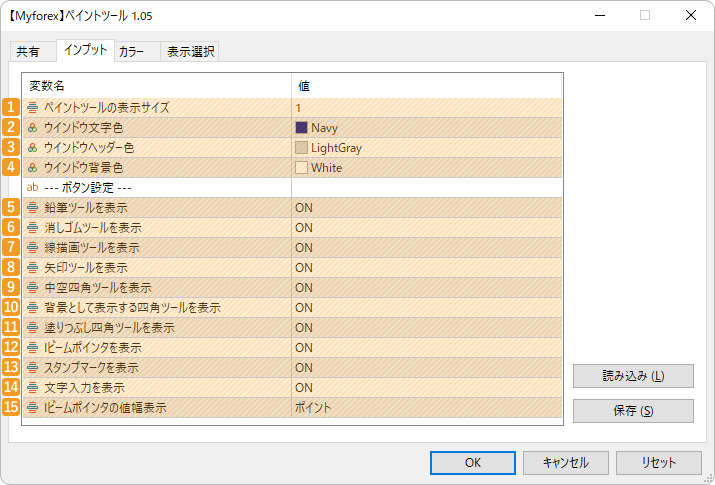Screen dimensions: 715x485
Task: Click icon beside Iビームポインタの値幅表示
Action: tap(32, 408)
